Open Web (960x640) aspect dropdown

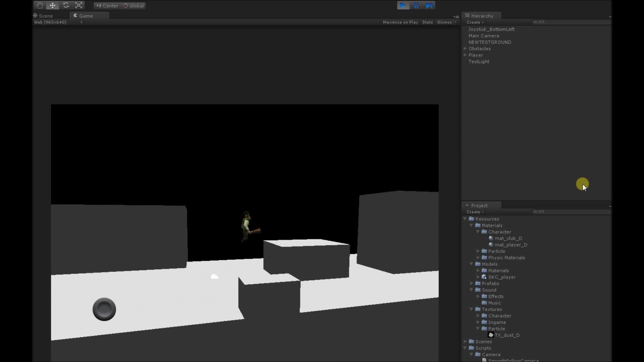tap(58, 22)
